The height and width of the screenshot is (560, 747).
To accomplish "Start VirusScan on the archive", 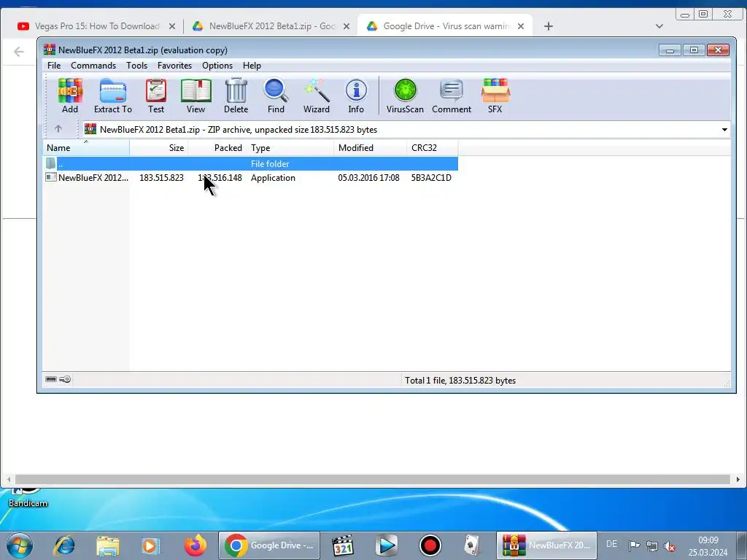I will [405, 96].
